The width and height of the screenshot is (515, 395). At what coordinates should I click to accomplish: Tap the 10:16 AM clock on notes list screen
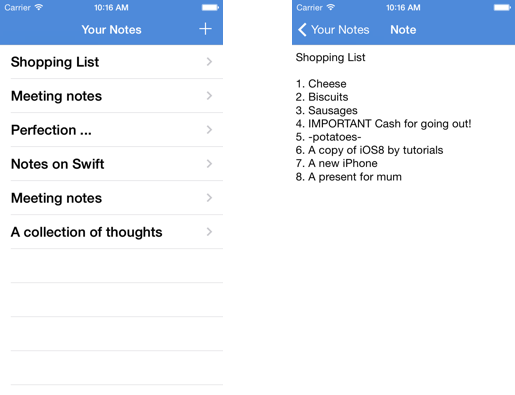[111, 7]
